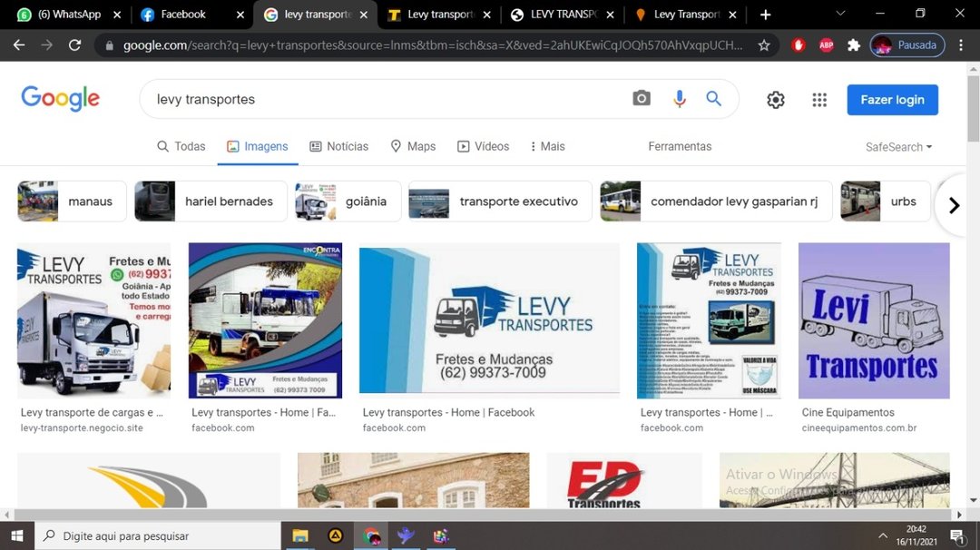Click the horizontal scrollbar at the bottom

483,515
